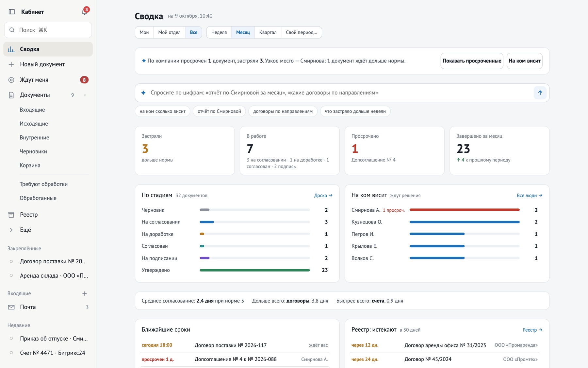Open the Доска link in По стадиям
588x368 pixels.
coord(323,195)
